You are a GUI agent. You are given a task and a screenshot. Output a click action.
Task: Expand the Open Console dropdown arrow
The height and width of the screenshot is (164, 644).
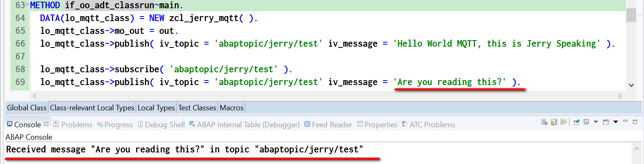[615, 122]
